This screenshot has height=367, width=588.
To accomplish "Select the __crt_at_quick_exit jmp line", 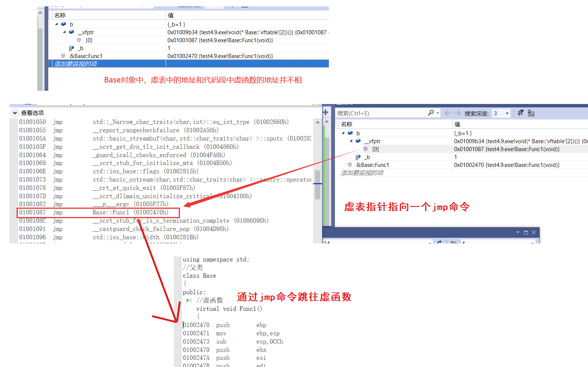I will pyautogui.click(x=107, y=188).
